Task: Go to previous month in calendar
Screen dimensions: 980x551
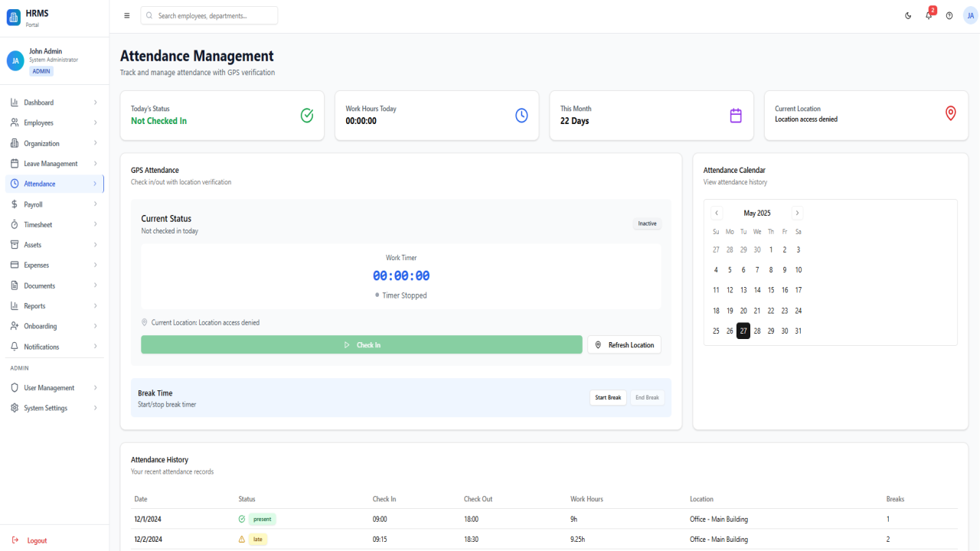Action: 717,214
